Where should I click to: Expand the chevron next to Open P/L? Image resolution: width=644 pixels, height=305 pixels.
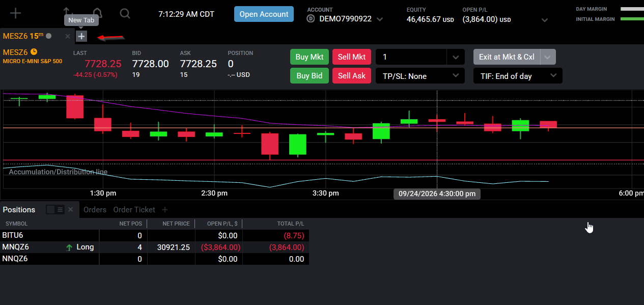point(545,20)
